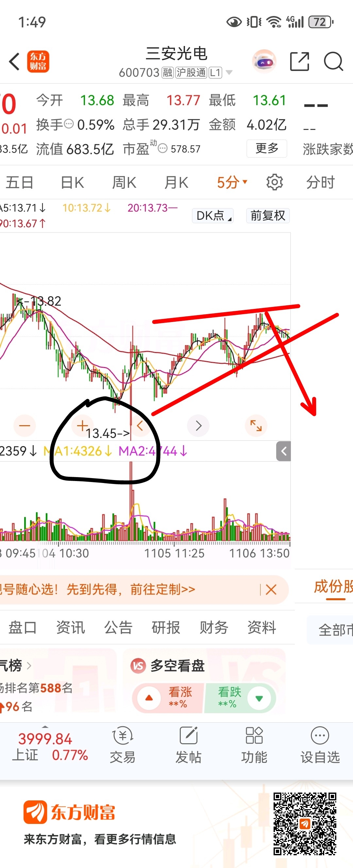
Task: Click the 前复权 adjustment button
Action: click(x=268, y=215)
